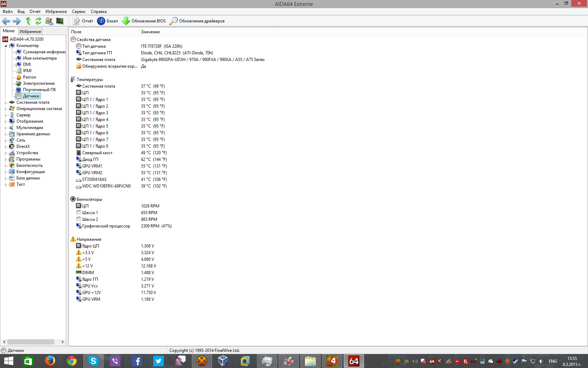Click the monitor diagnostics toolbar icon
Screen dimensions: 588x368
point(60,21)
